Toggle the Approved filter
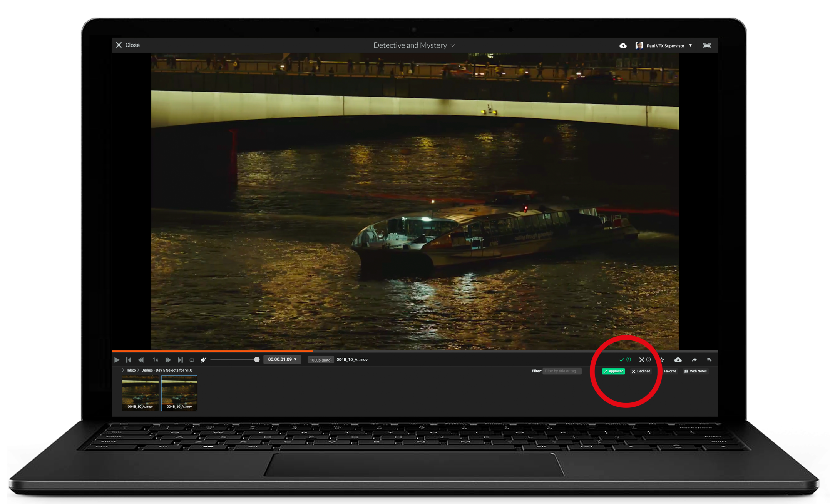Viewport: 830px width, 504px height. pyautogui.click(x=613, y=371)
